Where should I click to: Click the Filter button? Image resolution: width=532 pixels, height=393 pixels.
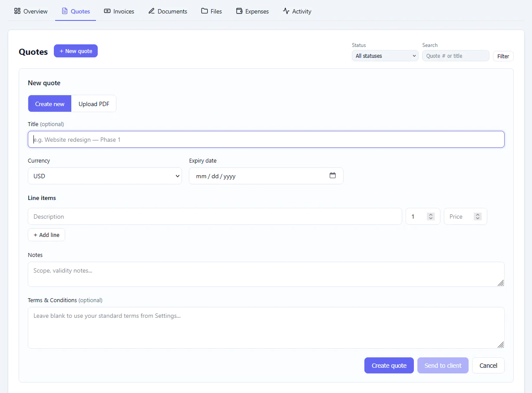503,56
